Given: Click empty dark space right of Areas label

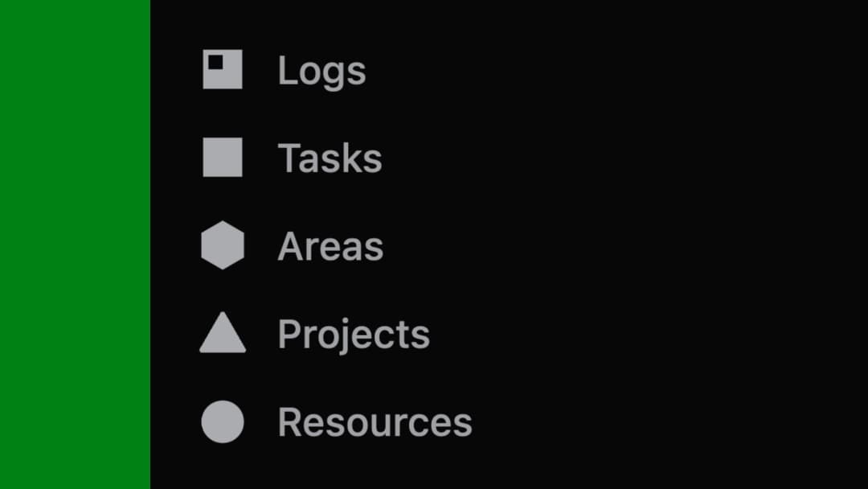Looking at the screenshot, I should tap(603, 246).
